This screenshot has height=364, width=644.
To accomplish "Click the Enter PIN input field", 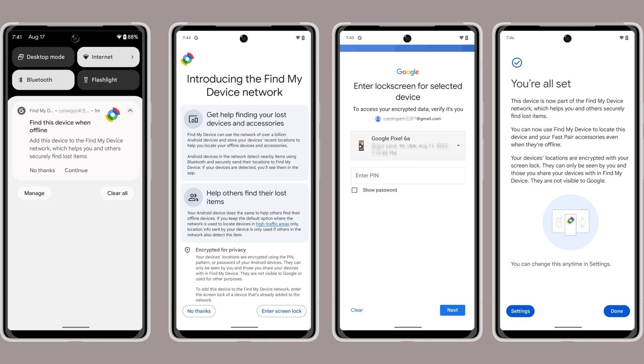I will (x=408, y=175).
